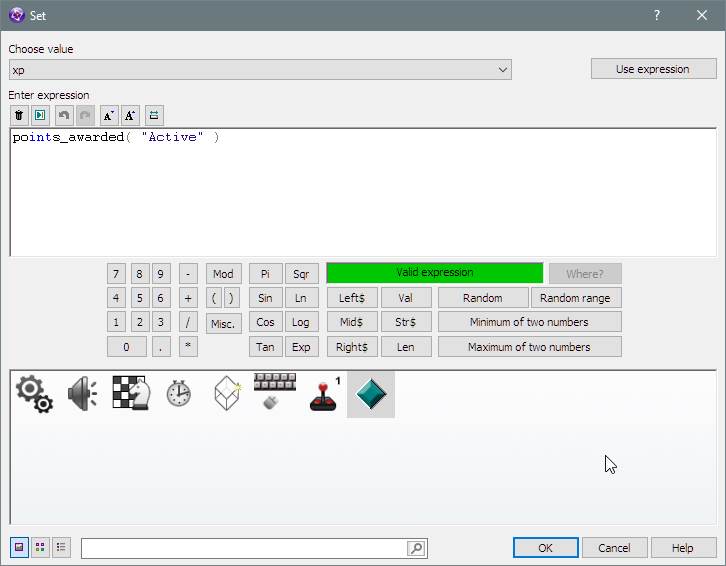Insert an opening parenthesis

pos(214,298)
